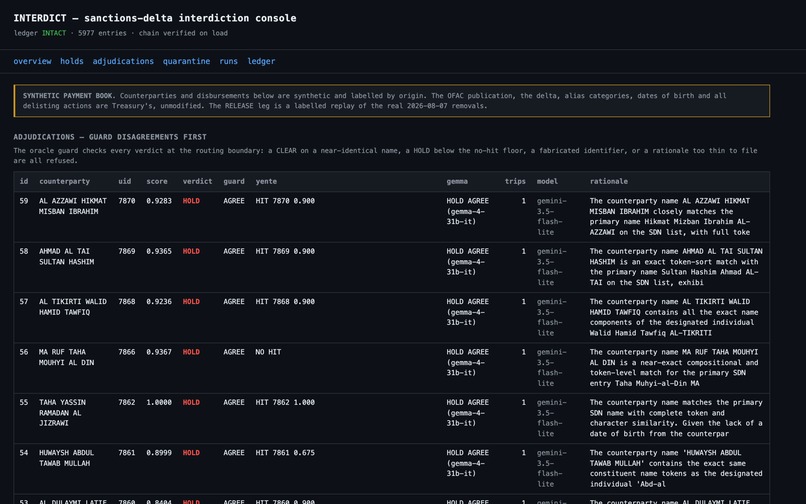806x504 pixels.
Task: Click gemma HOLD AGREE cell in row 57
Action: pyautogui.click(x=467, y=312)
